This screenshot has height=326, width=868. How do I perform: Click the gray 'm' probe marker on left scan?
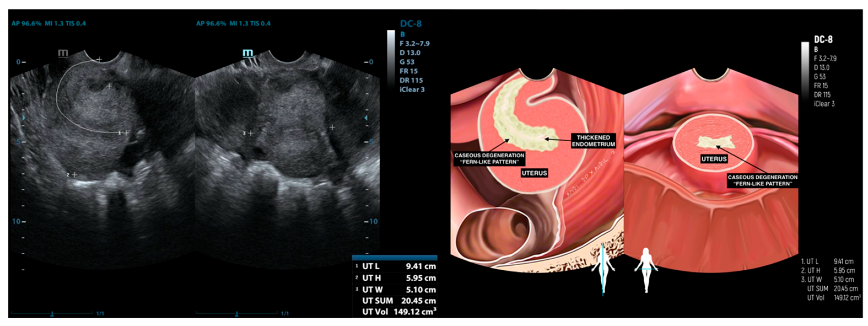coord(63,53)
